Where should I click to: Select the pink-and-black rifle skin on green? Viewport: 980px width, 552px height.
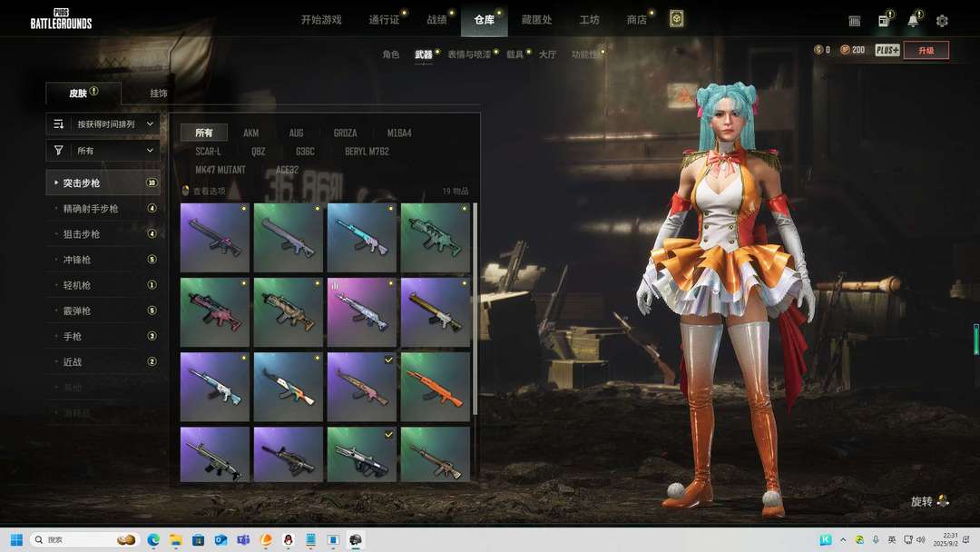pyautogui.click(x=214, y=312)
